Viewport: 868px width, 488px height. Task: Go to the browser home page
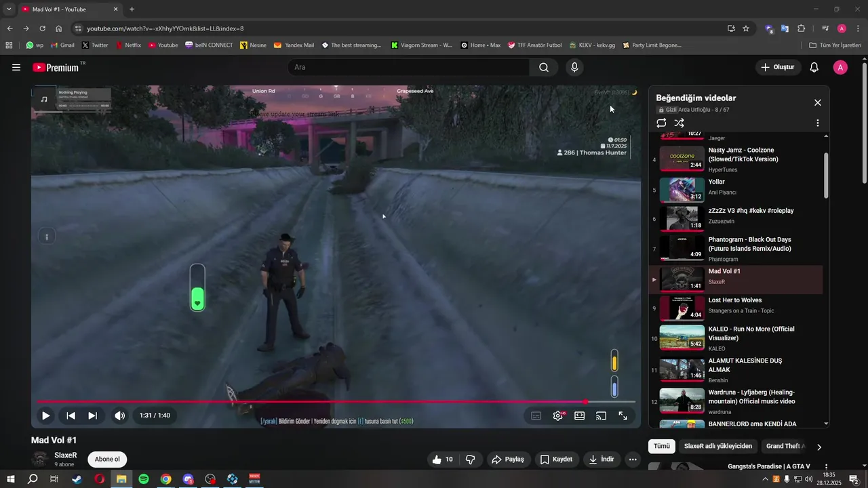pyautogui.click(x=58, y=28)
